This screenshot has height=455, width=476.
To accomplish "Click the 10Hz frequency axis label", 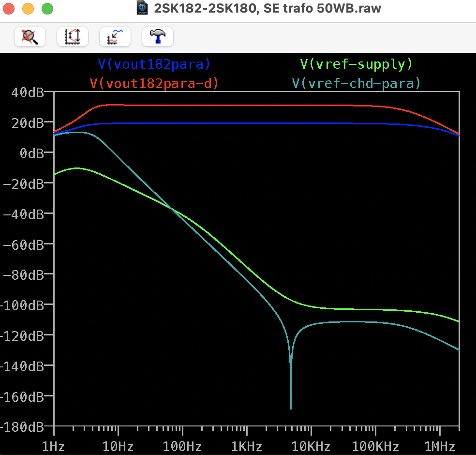I will 118,446.
